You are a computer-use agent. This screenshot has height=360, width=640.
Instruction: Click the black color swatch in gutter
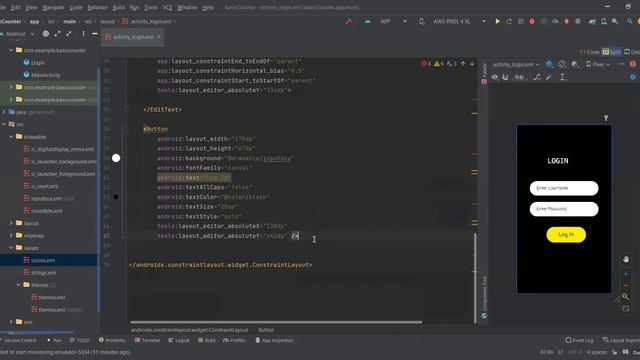tap(116, 197)
